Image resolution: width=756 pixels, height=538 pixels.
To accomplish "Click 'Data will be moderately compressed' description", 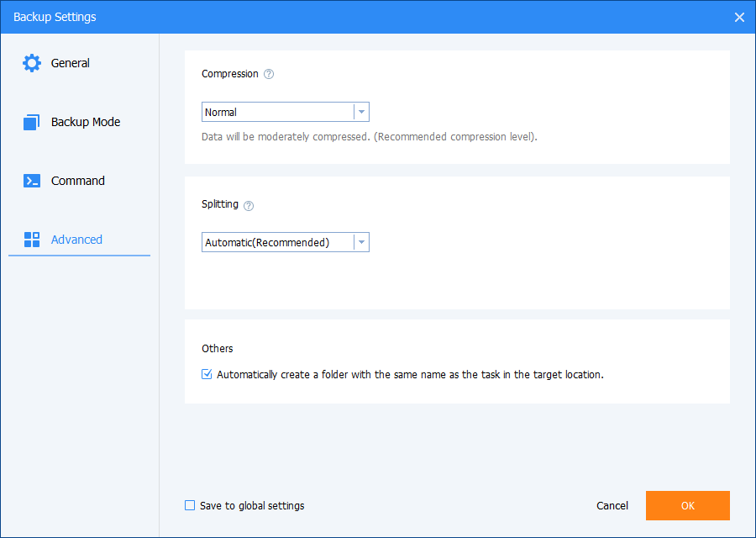I will pos(370,136).
